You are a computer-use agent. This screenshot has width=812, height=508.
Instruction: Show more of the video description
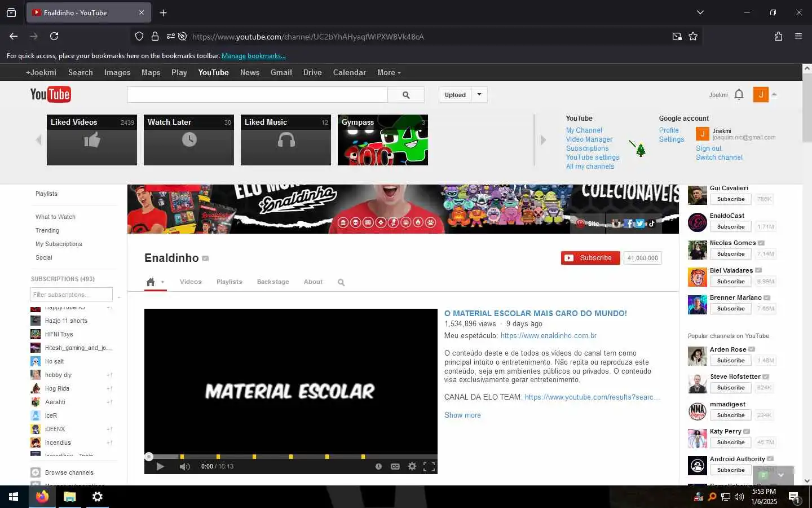point(462,415)
